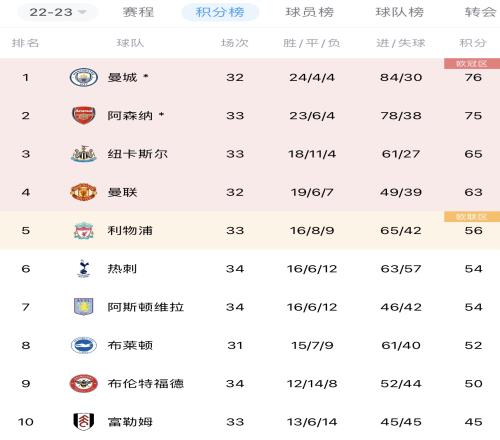Open the 布伦特福德 team name link
Viewport: 500px width, 440px height.
point(146,384)
